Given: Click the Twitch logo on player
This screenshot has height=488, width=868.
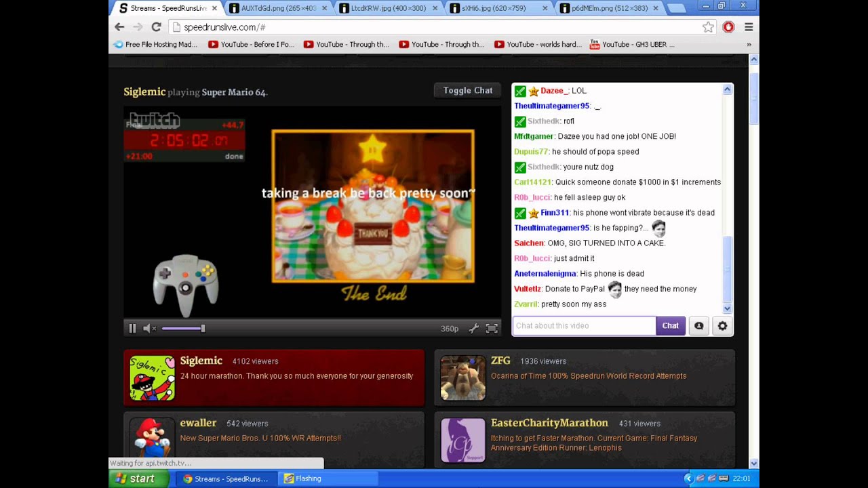Looking at the screenshot, I should tap(155, 121).
